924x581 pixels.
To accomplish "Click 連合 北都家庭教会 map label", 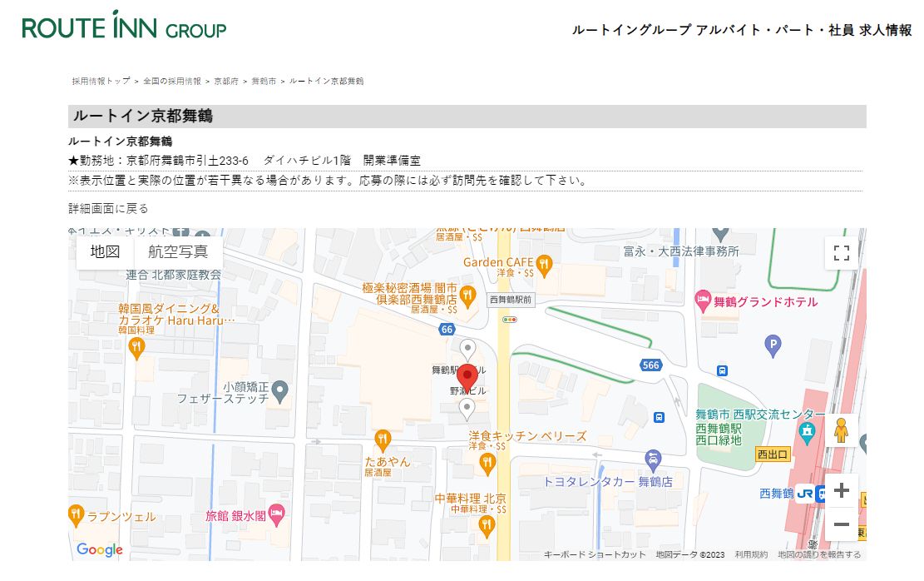I will pos(173,275).
